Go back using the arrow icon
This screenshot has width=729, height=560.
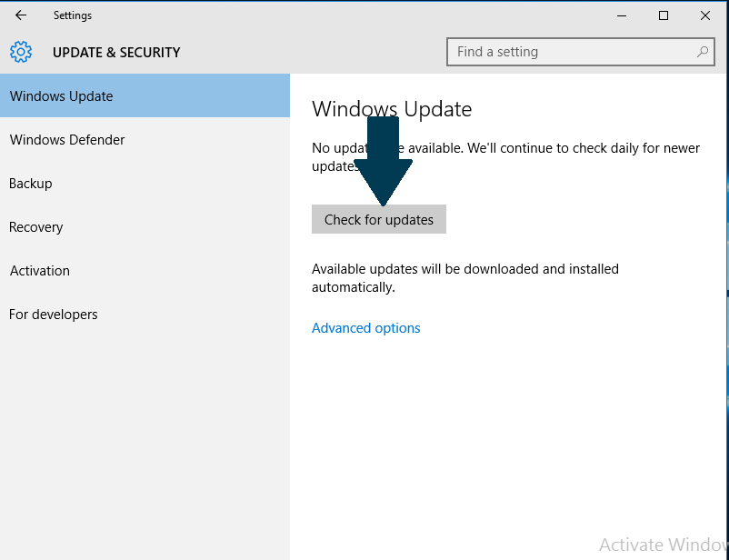(x=21, y=15)
